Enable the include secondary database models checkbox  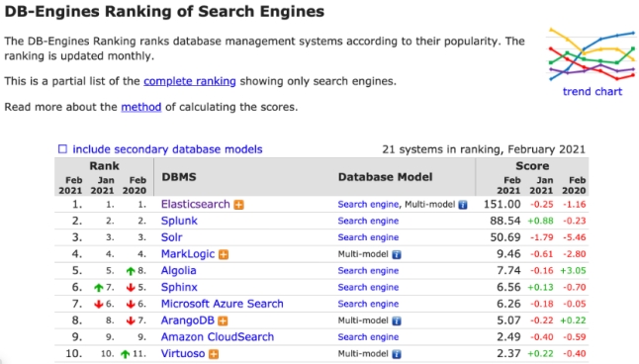click(x=62, y=148)
